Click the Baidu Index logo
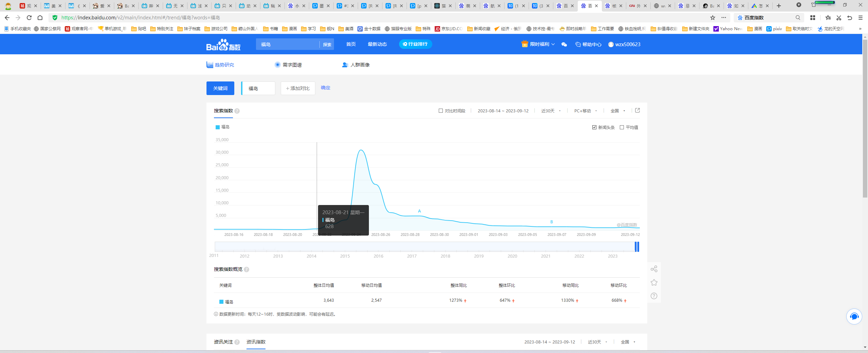The height and width of the screenshot is (353, 868). (x=223, y=44)
